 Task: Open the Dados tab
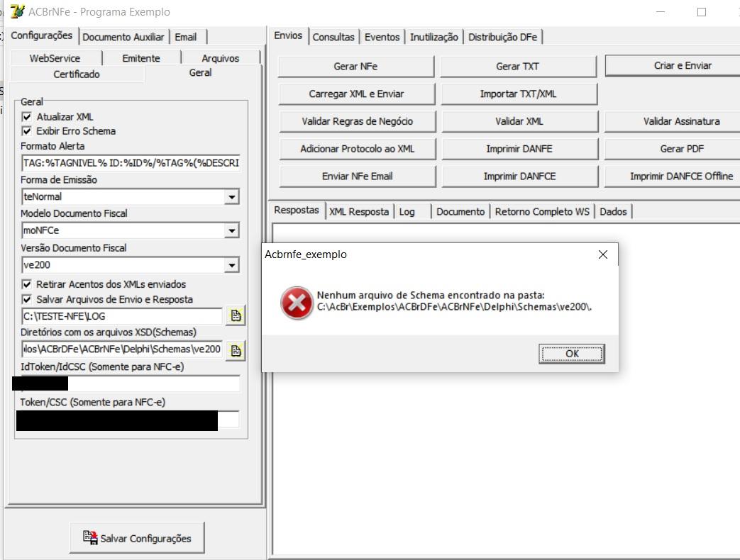613,212
